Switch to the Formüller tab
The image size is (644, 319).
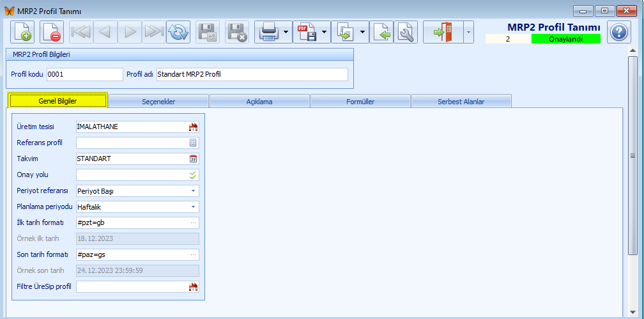pyautogui.click(x=360, y=102)
